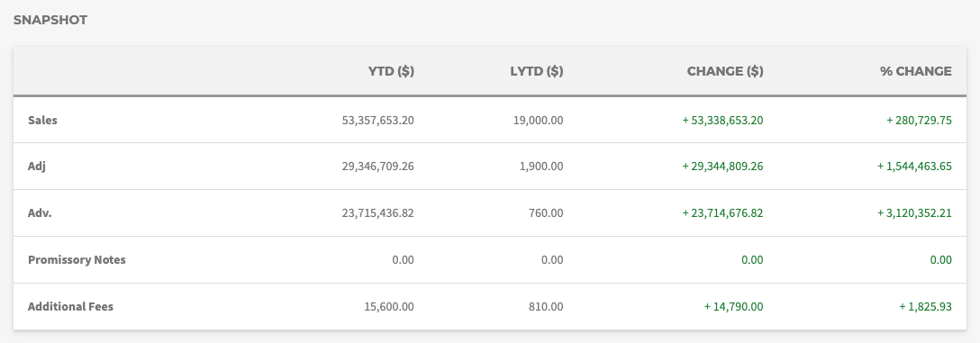The height and width of the screenshot is (343, 980).
Task: Click Additional Fees change + 14,790.00
Action: (733, 307)
